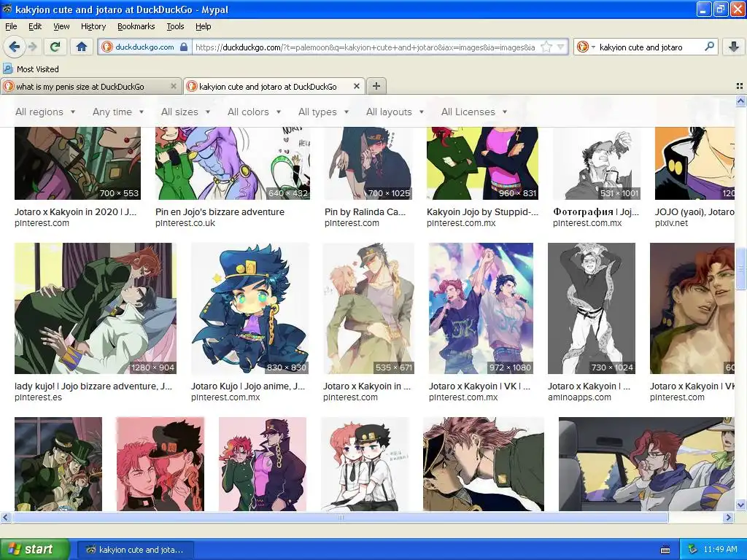Open the 960 × 831 thumbnail

tap(482, 163)
